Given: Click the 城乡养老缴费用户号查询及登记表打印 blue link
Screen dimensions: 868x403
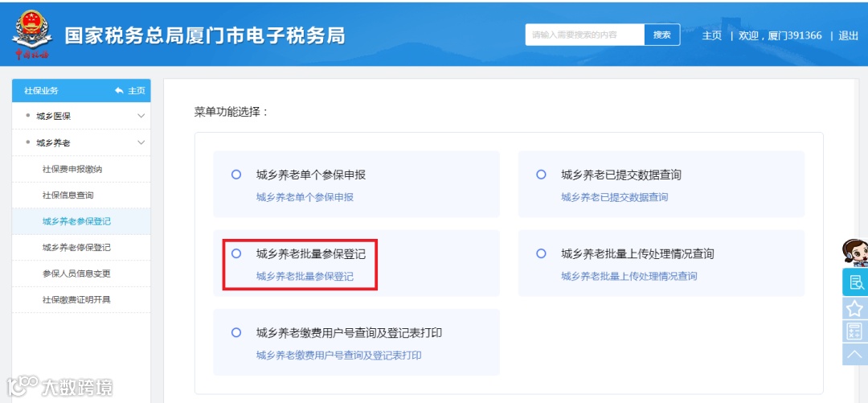Looking at the screenshot, I should [339, 356].
